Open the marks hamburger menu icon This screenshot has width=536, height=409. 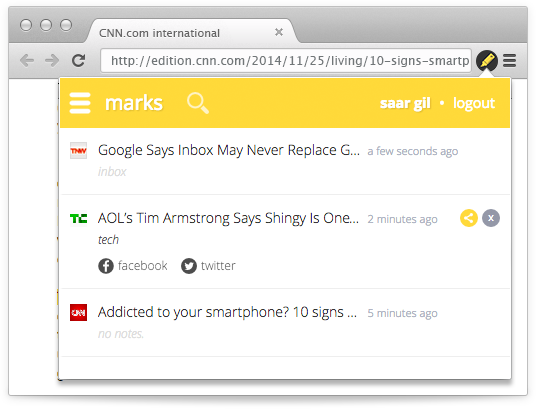(80, 103)
